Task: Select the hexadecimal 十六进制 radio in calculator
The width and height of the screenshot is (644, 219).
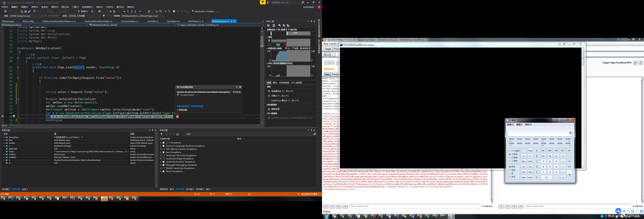Action: point(510,151)
